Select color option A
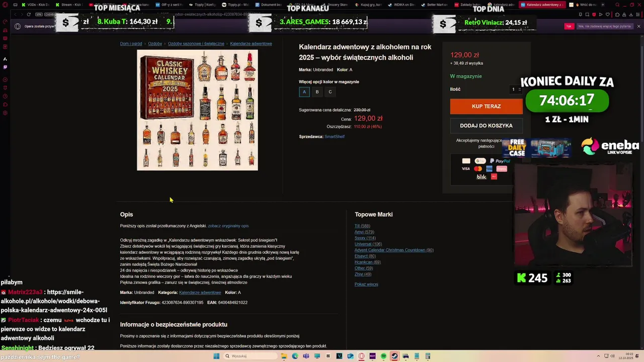Viewport: 644px width, 362px height. (304, 92)
